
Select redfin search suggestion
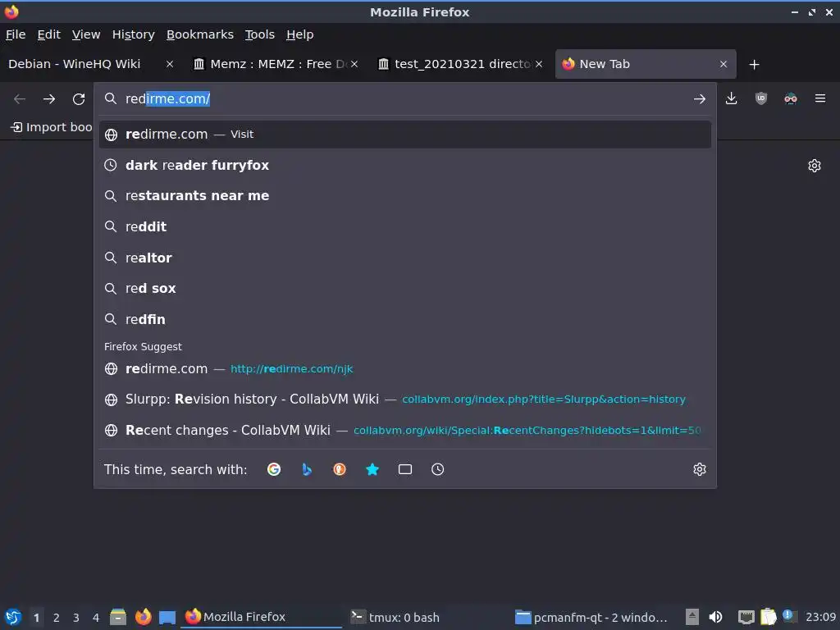pyautogui.click(x=405, y=319)
